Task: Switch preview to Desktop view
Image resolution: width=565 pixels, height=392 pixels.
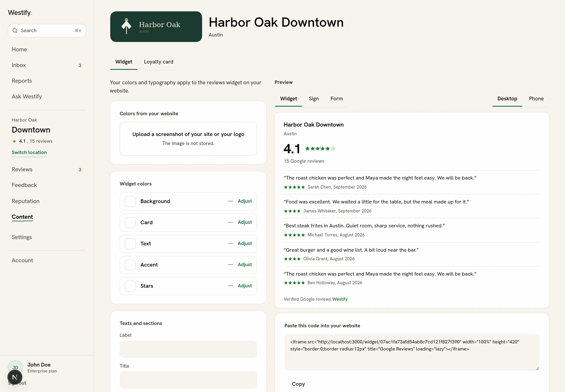Action: tap(507, 99)
